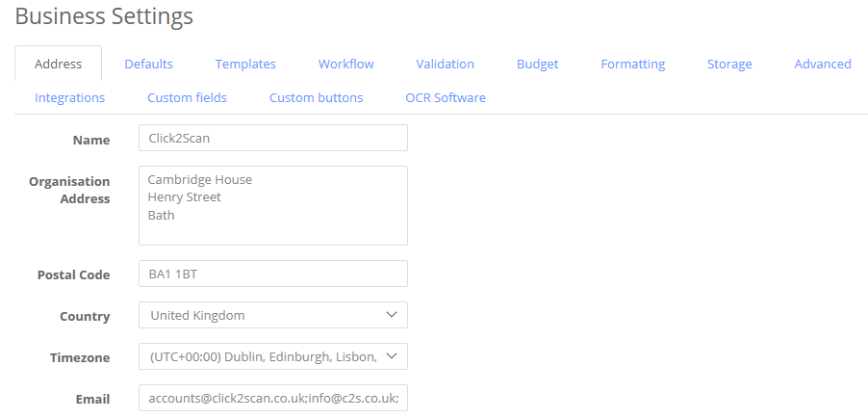Open the Validation tab

(x=446, y=64)
